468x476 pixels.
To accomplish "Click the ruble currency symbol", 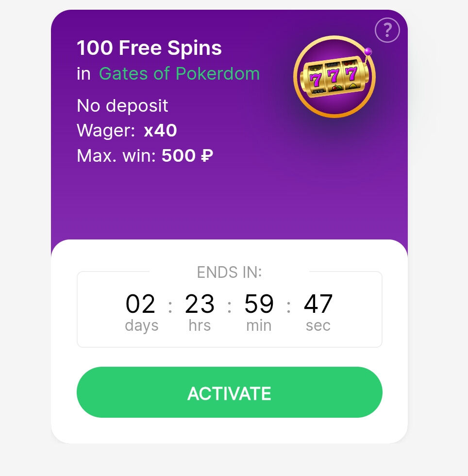I will coord(207,155).
